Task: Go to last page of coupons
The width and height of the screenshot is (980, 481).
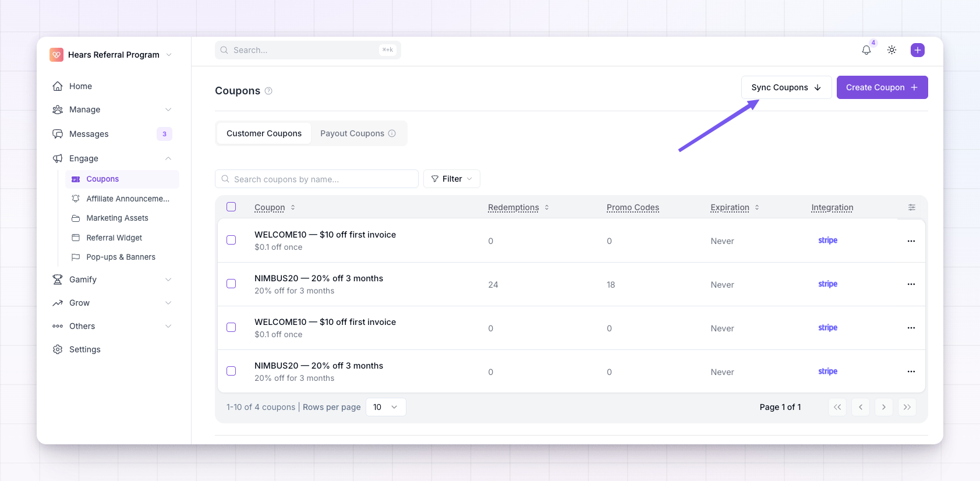Action: coord(907,407)
